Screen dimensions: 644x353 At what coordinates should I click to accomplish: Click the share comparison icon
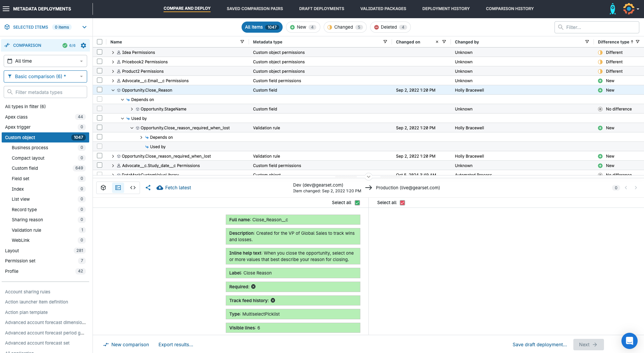[148, 188]
